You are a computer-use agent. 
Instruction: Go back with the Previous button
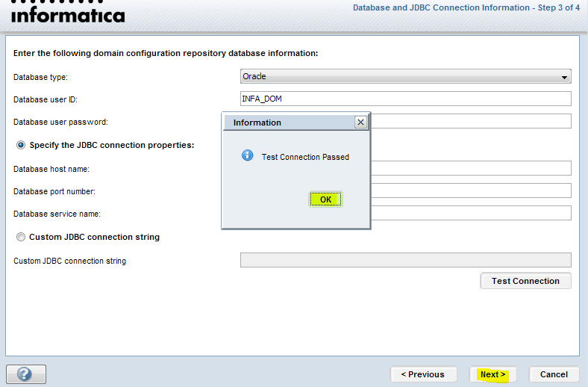click(x=423, y=374)
